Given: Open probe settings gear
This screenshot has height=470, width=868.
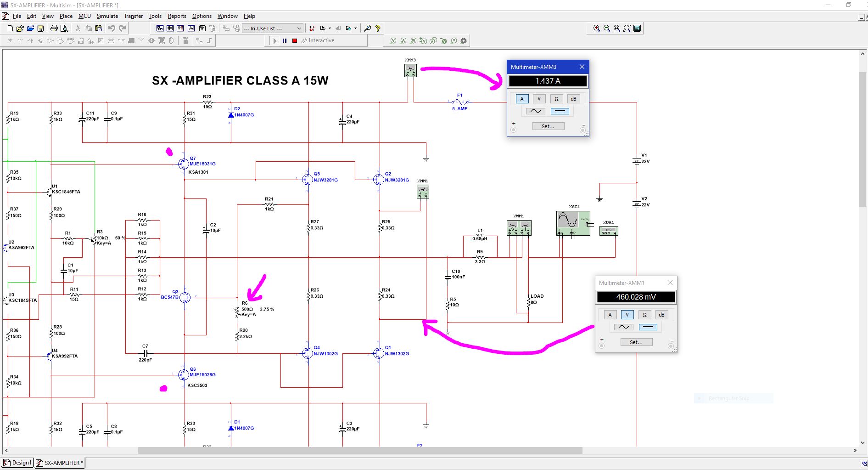Looking at the screenshot, I should tap(464, 41).
